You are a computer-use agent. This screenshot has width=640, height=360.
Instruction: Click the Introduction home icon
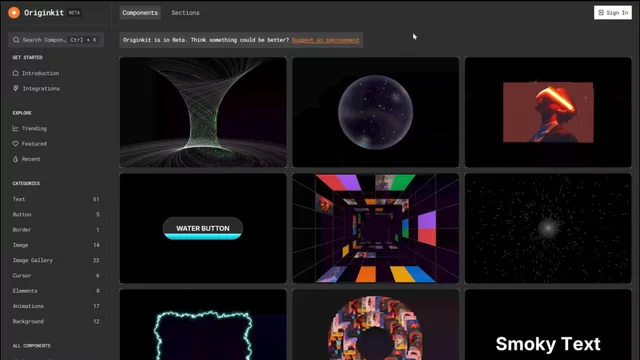point(16,73)
